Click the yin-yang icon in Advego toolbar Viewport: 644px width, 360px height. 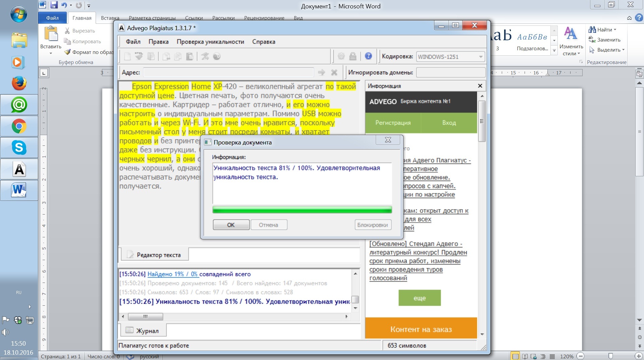point(217,56)
